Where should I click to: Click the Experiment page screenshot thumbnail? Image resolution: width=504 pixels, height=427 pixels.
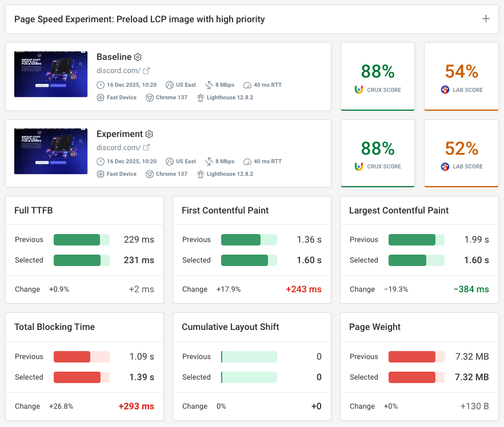(x=50, y=151)
